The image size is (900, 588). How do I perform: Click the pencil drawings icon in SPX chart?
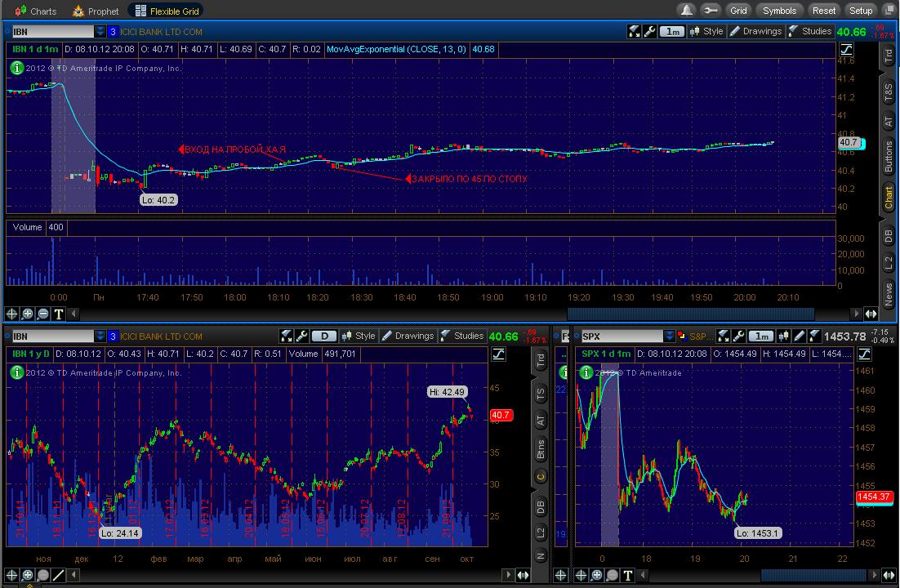(799, 336)
